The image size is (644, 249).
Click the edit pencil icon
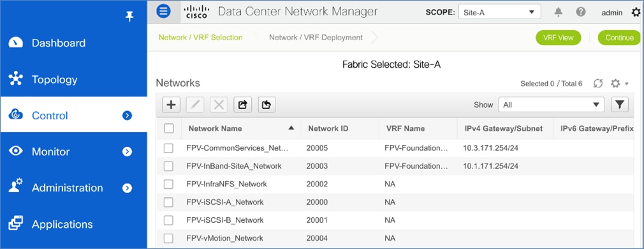194,105
